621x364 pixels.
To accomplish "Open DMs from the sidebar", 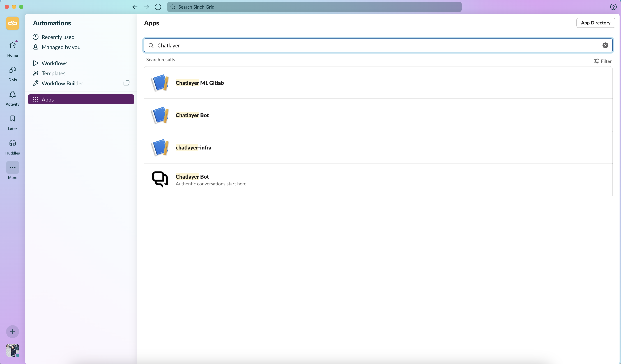I will (x=12, y=73).
